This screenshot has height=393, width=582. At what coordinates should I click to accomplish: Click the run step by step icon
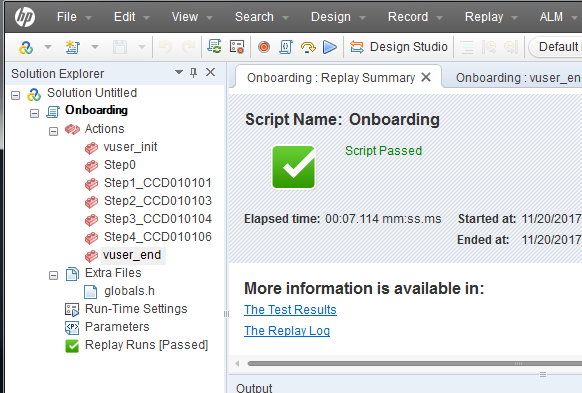pos(308,47)
